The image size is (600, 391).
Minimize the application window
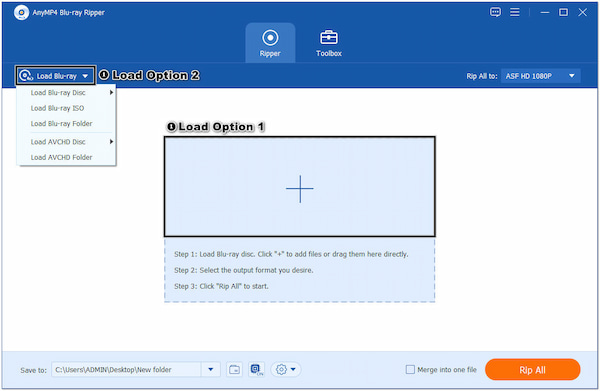[x=545, y=12]
